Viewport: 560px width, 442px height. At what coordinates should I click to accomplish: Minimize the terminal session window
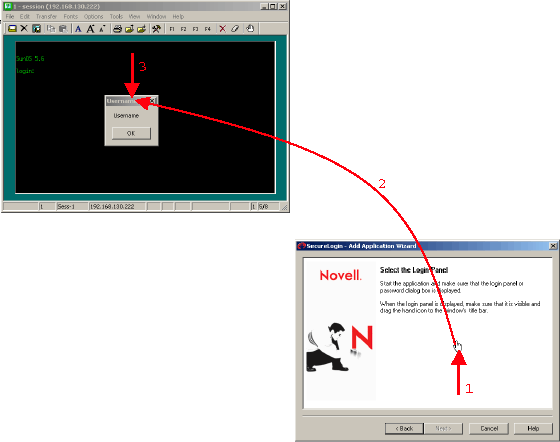click(x=264, y=6)
